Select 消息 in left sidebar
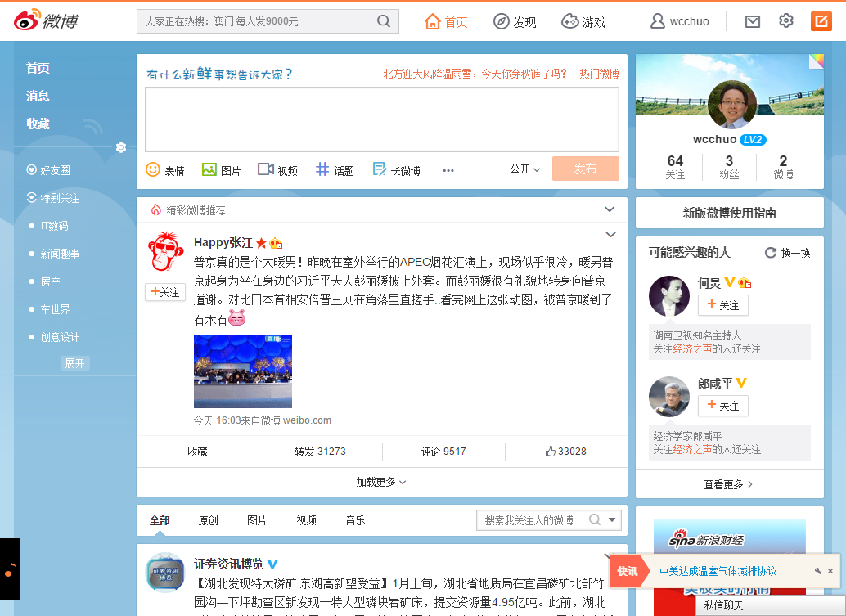The height and width of the screenshot is (616, 846). point(38,96)
